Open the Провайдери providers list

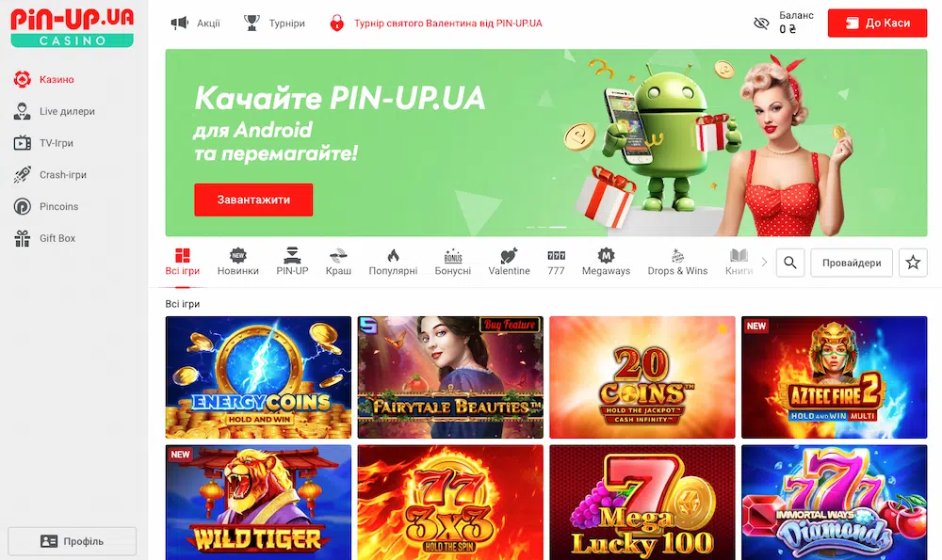pyautogui.click(x=852, y=263)
